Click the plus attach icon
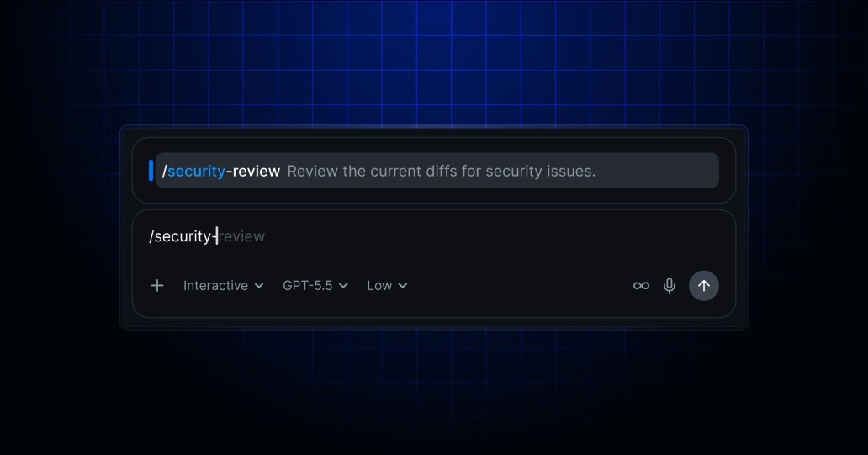This screenshot has height=455, width=868. click(157, 286)
